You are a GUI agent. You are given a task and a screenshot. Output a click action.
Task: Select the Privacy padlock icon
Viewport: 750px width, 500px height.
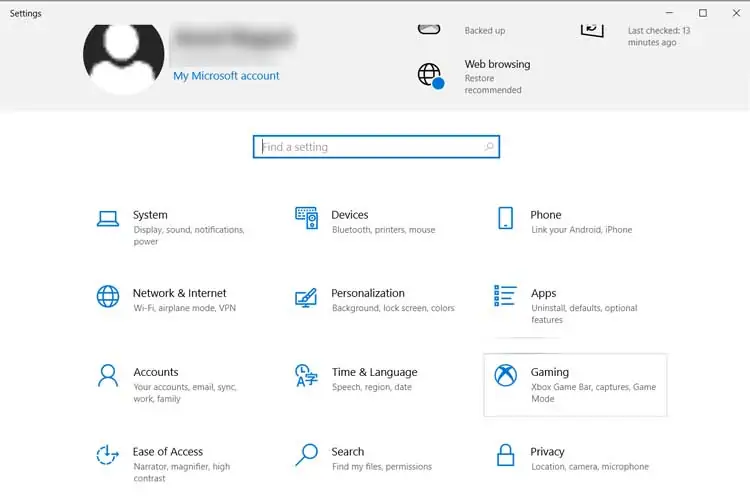tap(506, 455)
